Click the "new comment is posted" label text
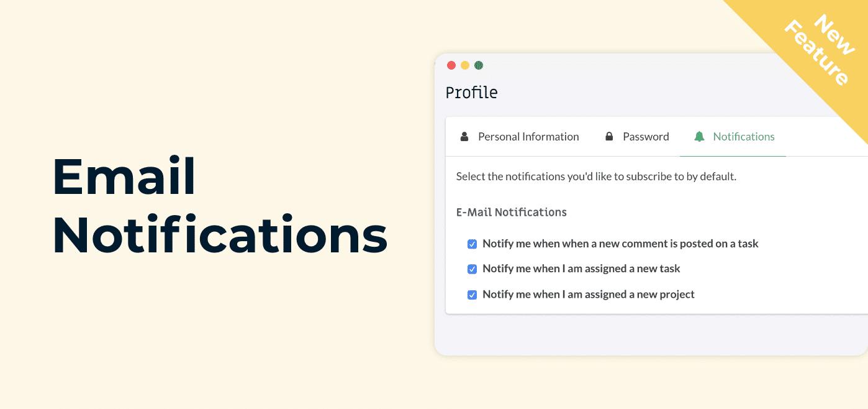The height and width of the screenshot is (409, 868). 620,244
